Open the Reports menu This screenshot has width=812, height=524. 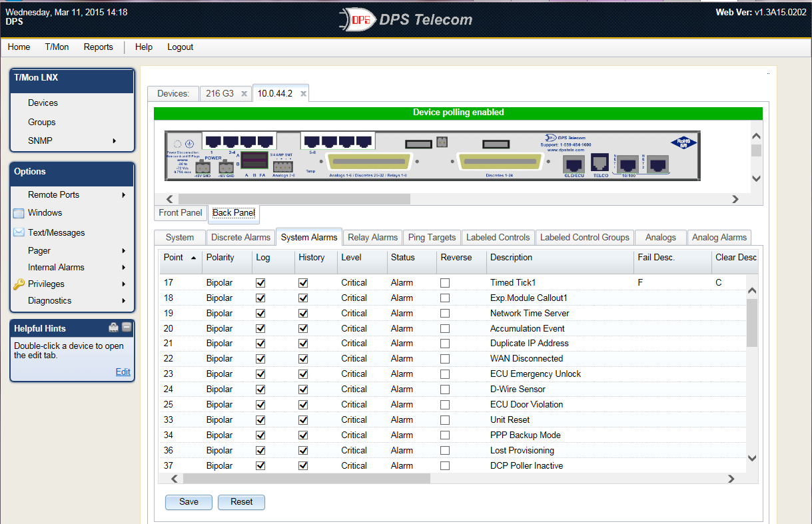click(98, 47)
